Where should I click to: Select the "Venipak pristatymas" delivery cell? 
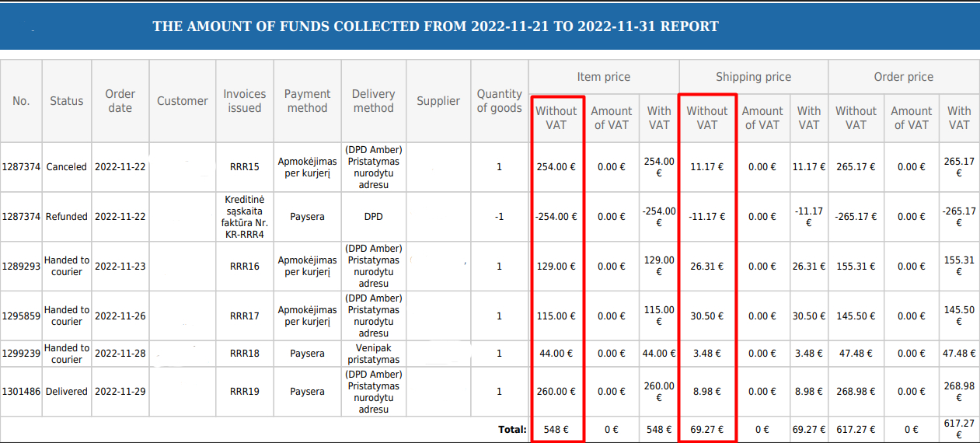tap(373, 354)
